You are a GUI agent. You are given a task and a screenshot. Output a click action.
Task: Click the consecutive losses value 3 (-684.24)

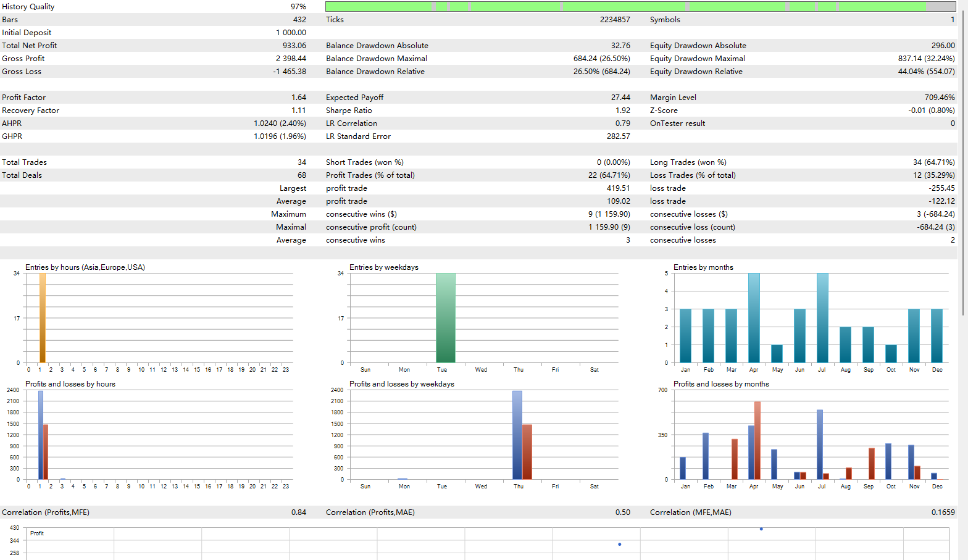coord(935,214)
